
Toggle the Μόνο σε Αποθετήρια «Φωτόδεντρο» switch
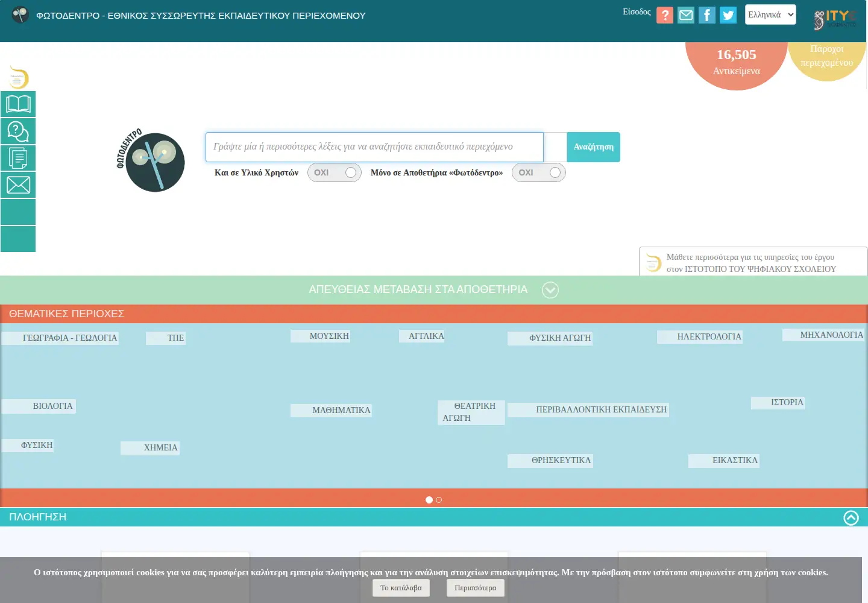539,172
